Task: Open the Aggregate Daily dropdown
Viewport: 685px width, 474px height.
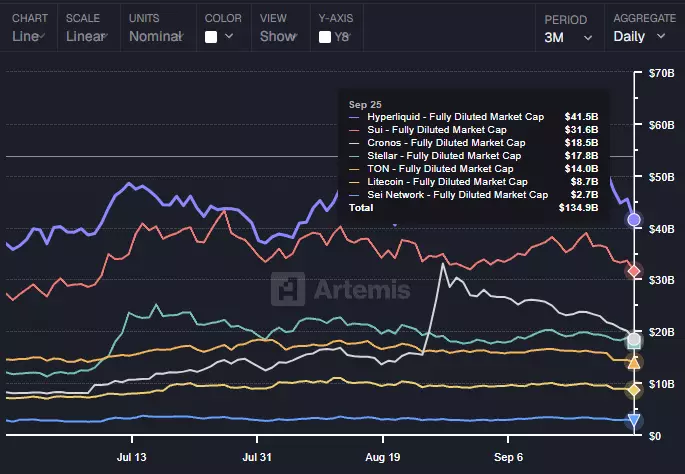Action: tap(639, 37)
